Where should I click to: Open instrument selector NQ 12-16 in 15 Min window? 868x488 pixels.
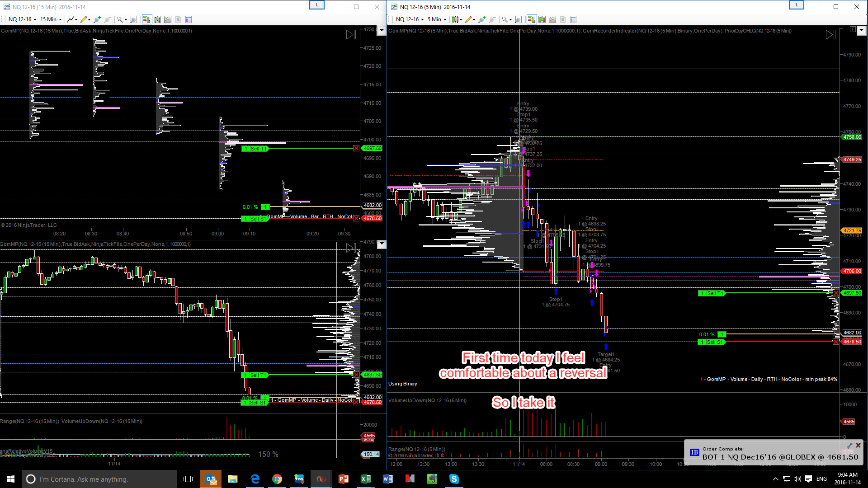[22, 19]
